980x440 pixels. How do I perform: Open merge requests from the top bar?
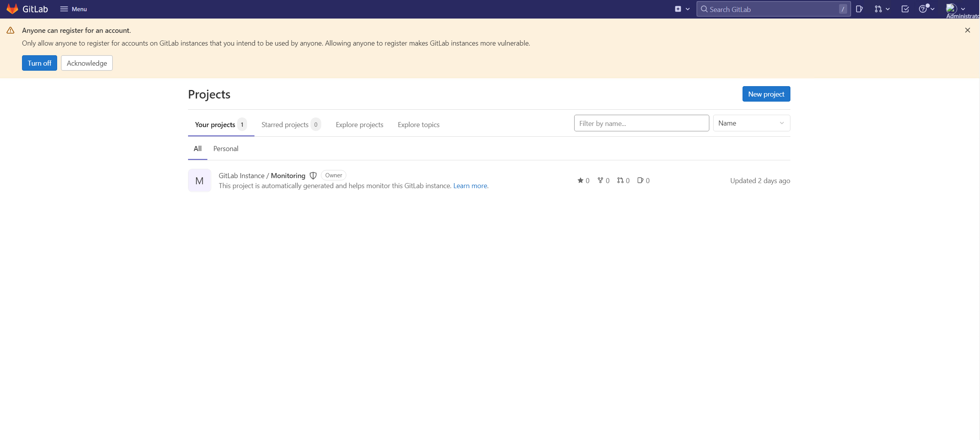click(x=880, y=8)
